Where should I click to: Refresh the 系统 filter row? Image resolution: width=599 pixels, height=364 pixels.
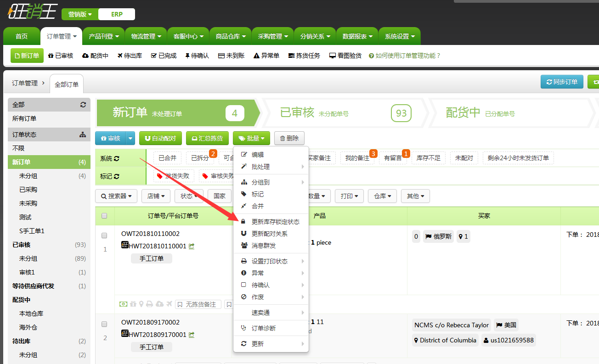117,158
